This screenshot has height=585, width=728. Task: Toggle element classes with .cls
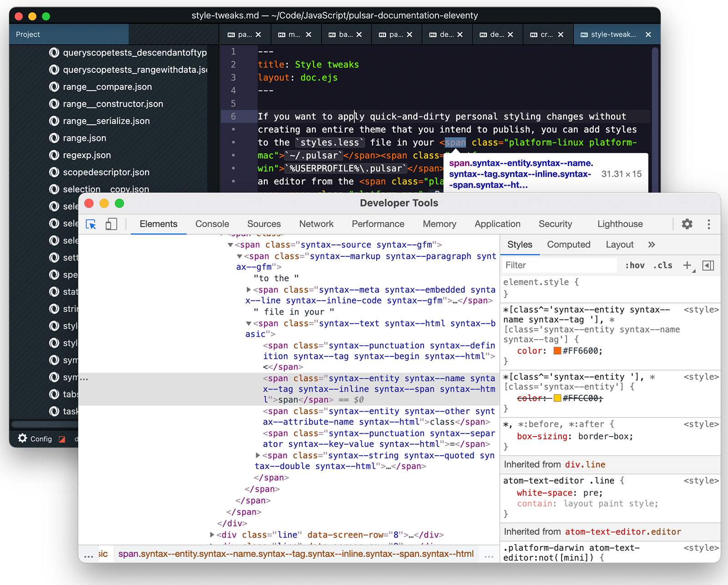[x=662, y=265]
